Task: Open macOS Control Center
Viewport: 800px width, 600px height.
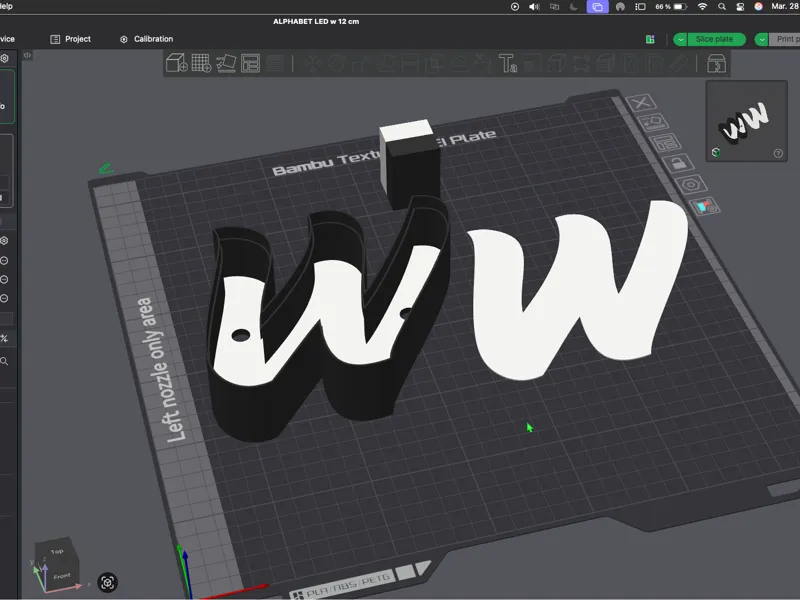Action: click(x=740, y=7)
